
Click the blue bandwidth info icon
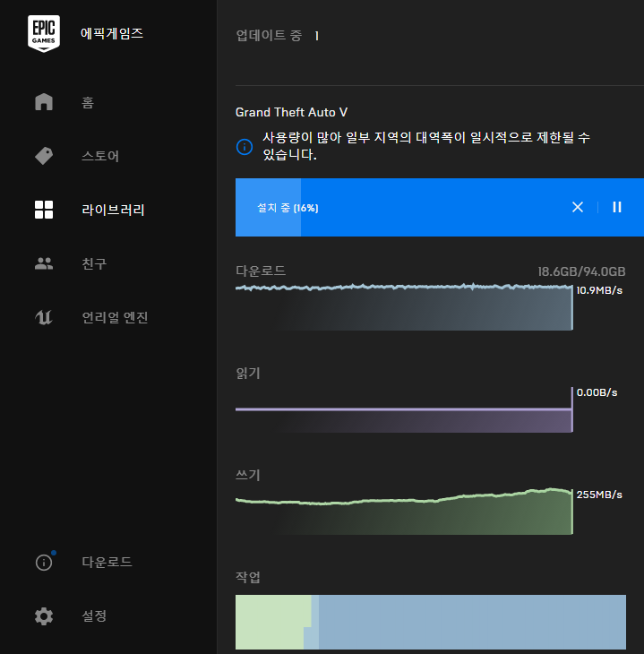coord(245,147)
